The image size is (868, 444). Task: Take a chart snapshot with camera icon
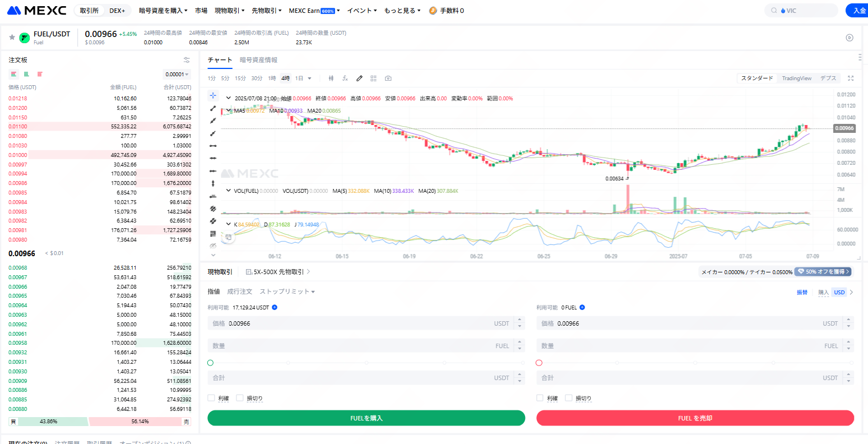388,78
